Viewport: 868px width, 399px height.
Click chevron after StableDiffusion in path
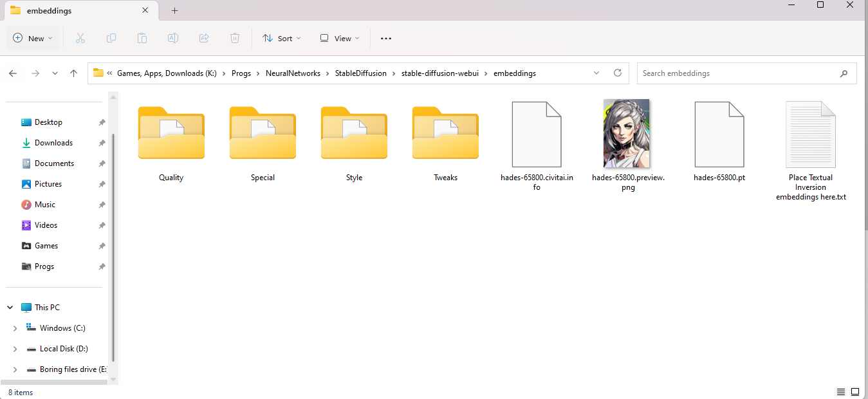pos(394,73)
